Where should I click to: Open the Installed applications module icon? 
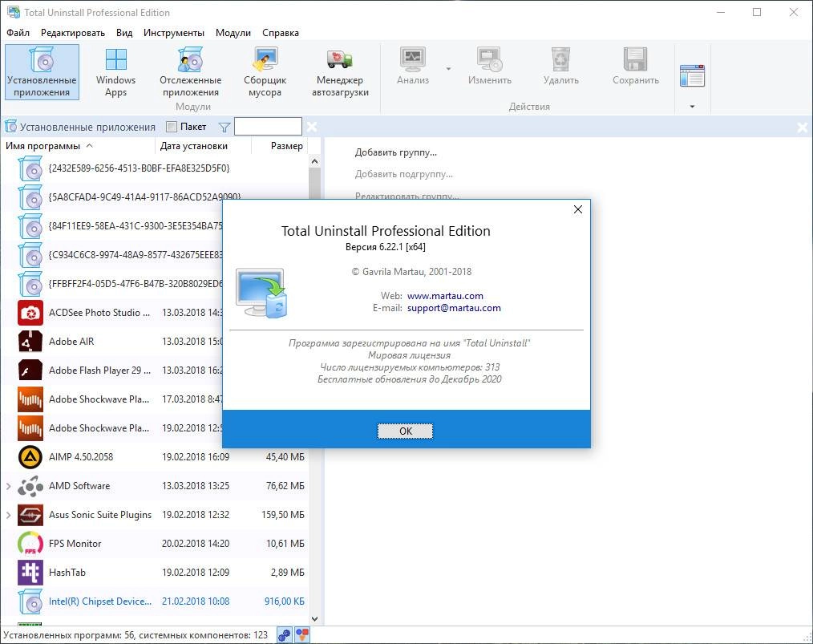pos(42,71)
